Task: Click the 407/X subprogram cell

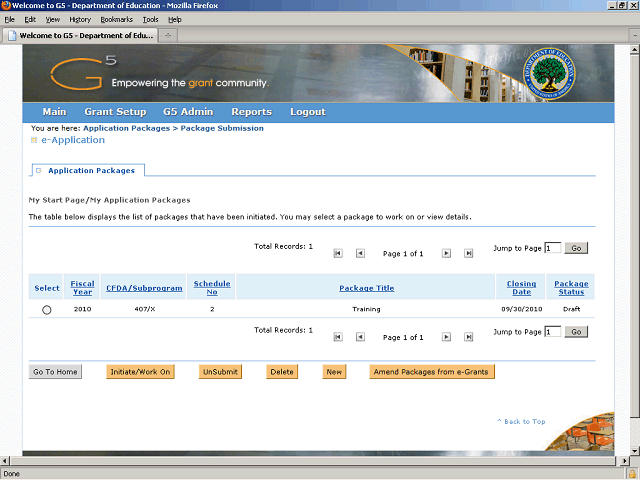Action: [144, 309]
